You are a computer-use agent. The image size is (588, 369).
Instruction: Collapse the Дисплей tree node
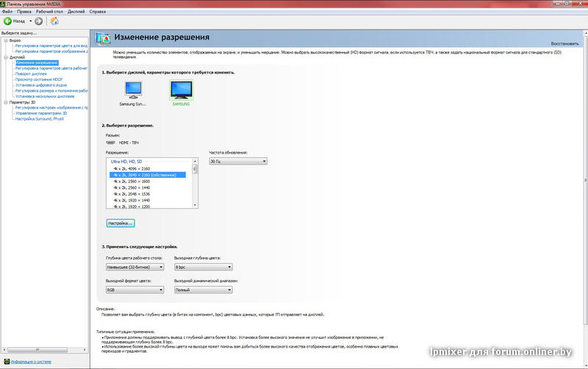coord(6,57)
